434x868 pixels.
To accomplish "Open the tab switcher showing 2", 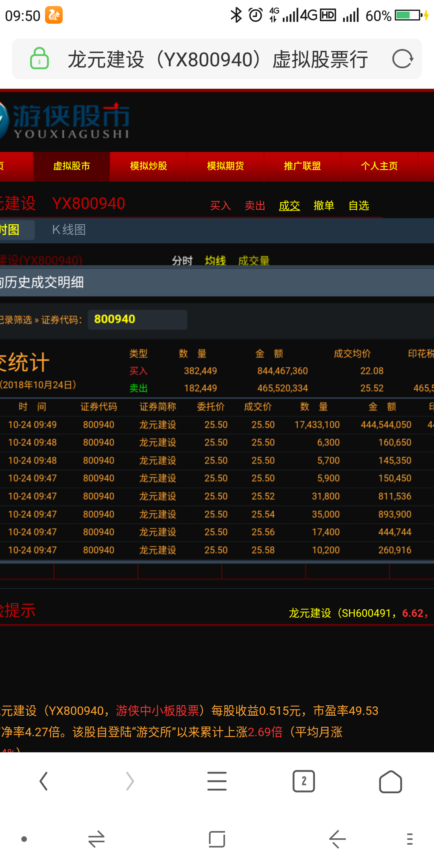I will tap(303, 781).
